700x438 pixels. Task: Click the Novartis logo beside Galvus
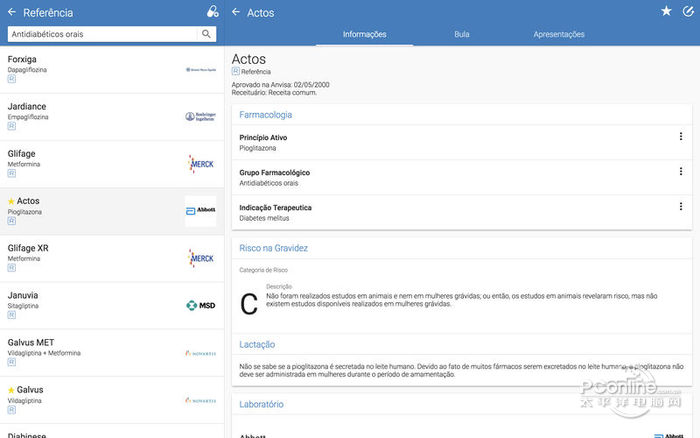click(200, 400)
